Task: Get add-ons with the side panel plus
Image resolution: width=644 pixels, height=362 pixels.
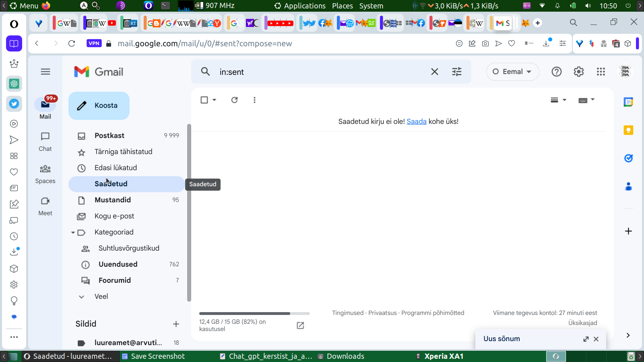Action: point(628,231)
